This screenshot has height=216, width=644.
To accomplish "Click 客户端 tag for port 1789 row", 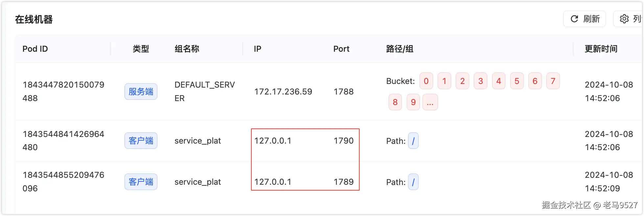I will (x=141, y=182).
